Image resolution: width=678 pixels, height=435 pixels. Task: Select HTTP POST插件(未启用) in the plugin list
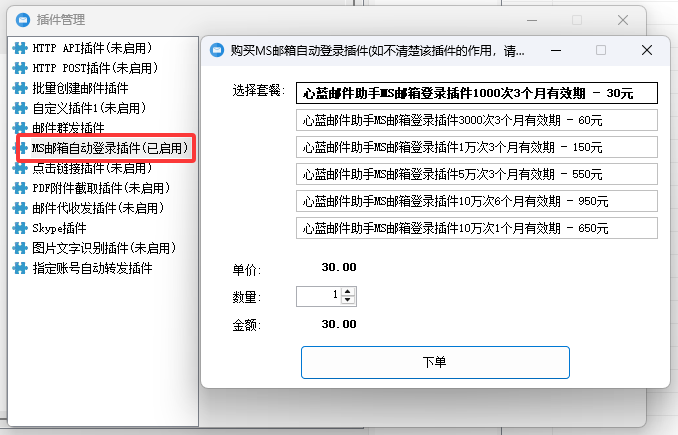(95, 68)
